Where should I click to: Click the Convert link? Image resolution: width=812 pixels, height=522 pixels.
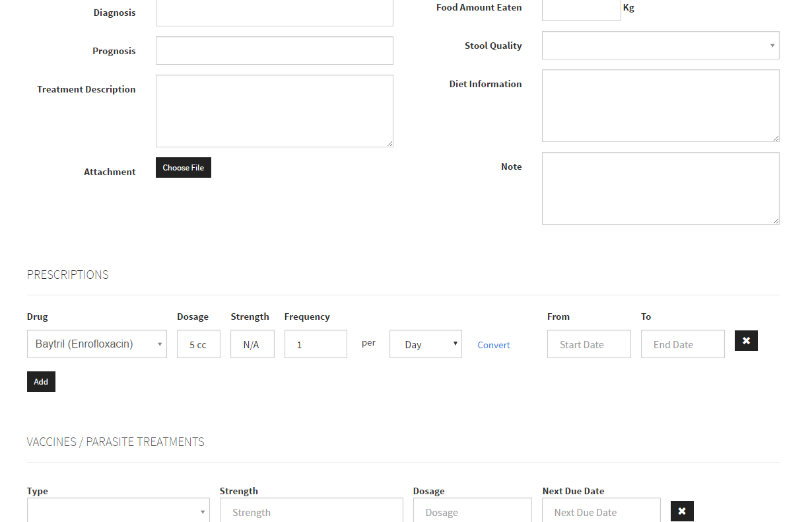click(494, 345)
